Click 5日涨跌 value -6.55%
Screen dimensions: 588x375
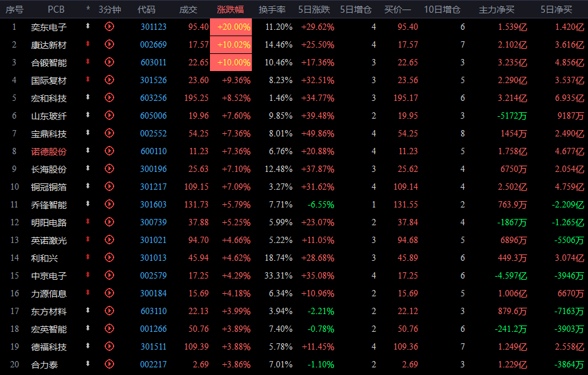[x=320, y=204]
